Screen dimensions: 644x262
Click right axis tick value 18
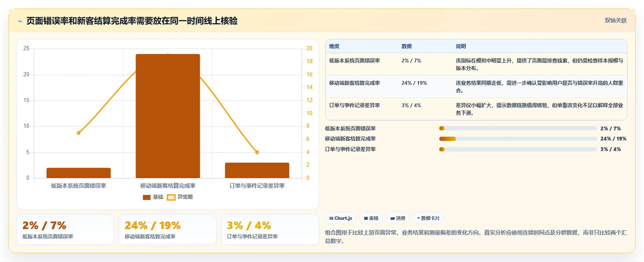(309, 62)
